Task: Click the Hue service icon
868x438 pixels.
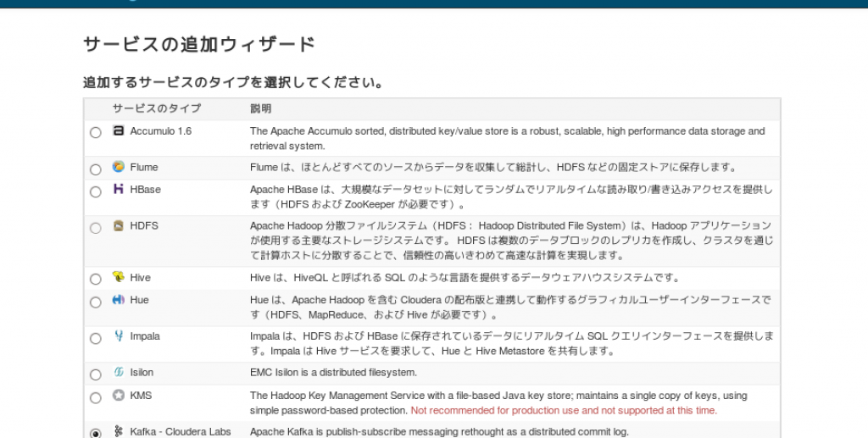Action: pos(118,299)
